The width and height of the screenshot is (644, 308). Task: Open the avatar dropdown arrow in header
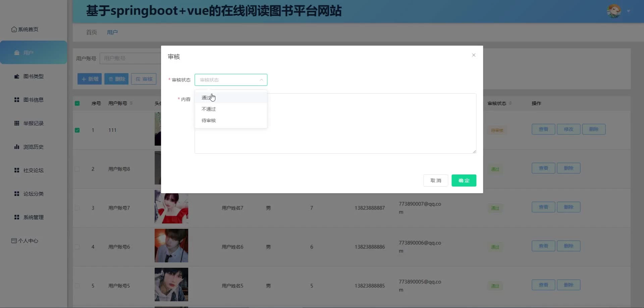[629, 11]
